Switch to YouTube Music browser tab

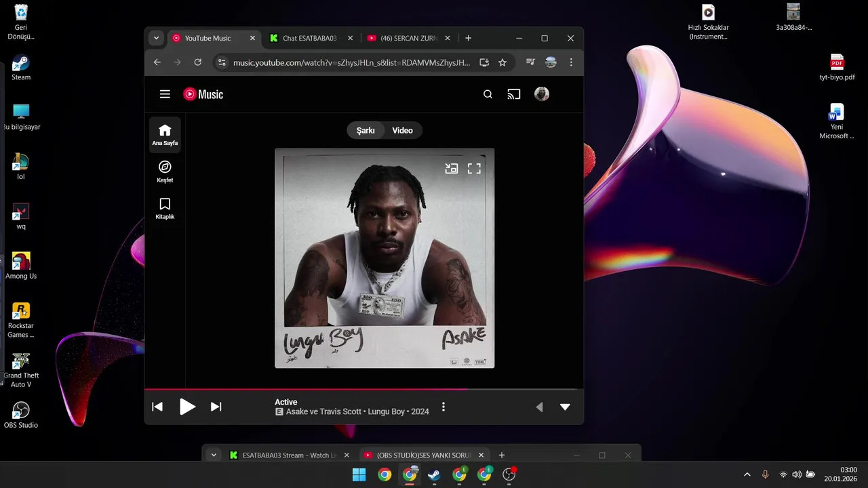coord(214,39)
